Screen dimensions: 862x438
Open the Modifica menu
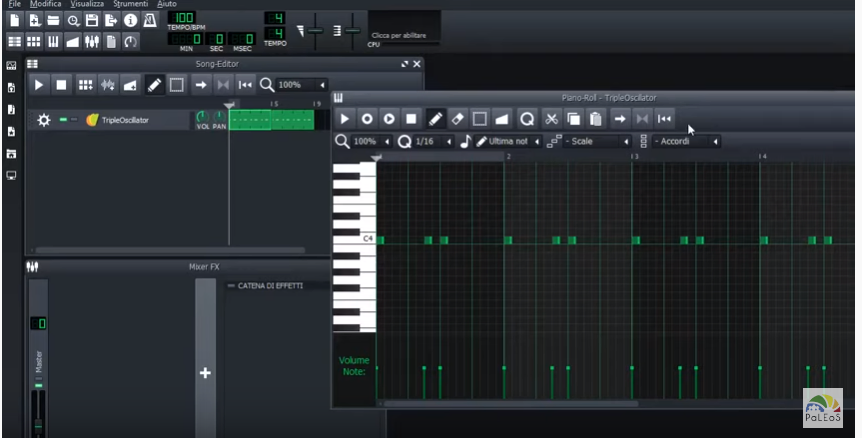point(45,4)
